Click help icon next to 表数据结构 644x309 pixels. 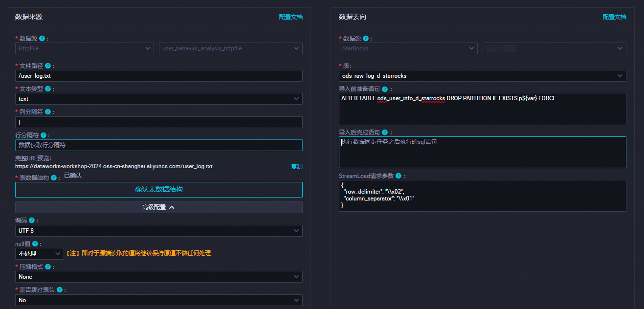click(54, 178)
